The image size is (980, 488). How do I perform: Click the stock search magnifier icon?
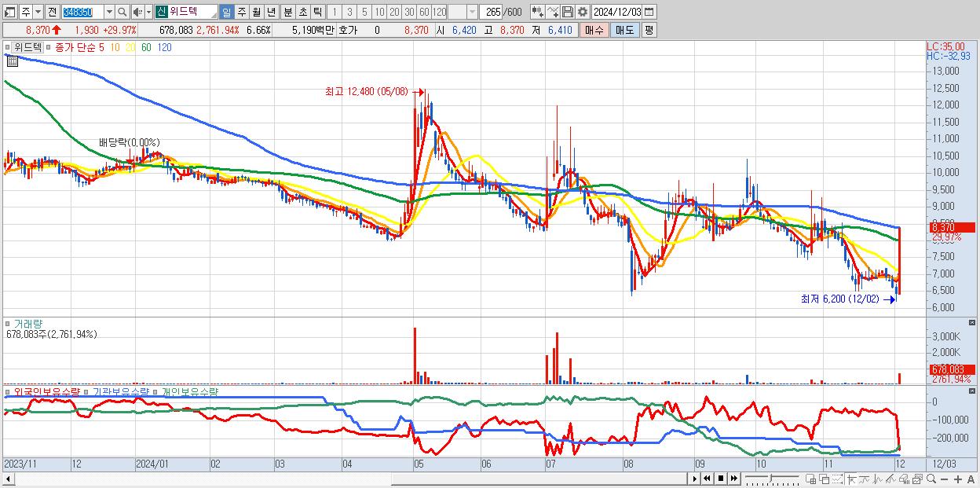[122, 12]
